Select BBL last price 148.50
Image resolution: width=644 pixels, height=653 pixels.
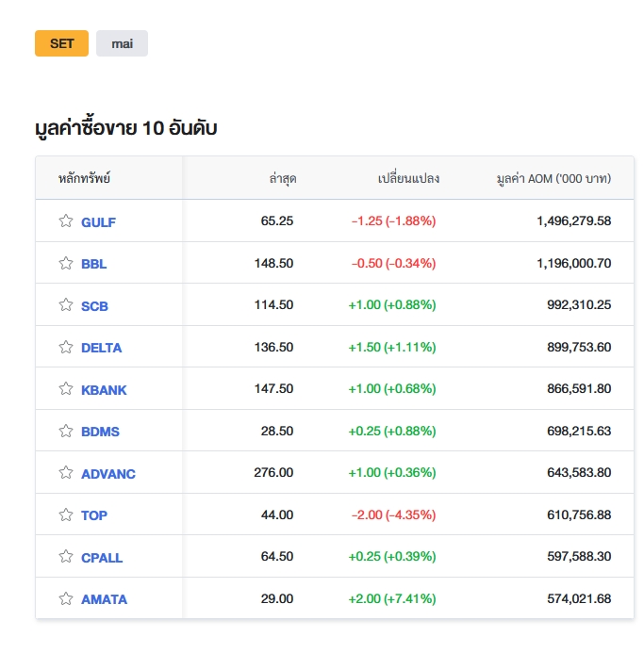[x=273, y=263]
